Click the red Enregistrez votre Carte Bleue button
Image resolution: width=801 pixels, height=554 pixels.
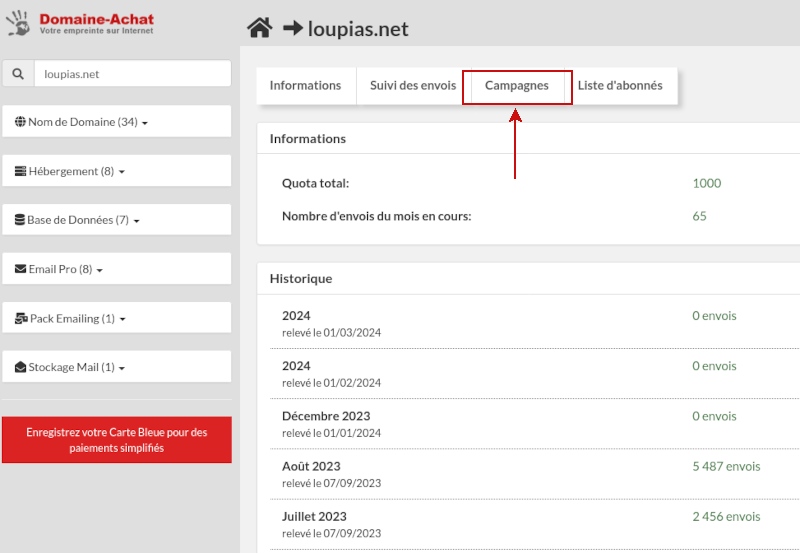[117, 440]
